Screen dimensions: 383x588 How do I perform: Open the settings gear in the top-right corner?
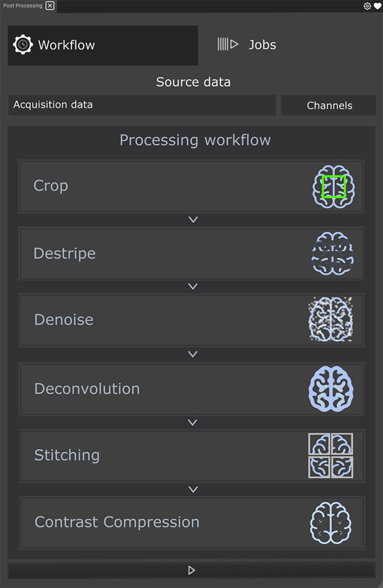[x=367, y=6]
